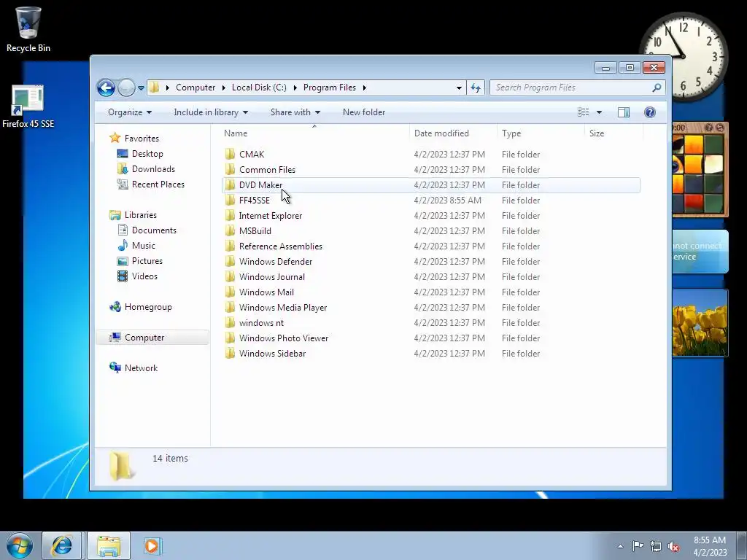Toggle the preview pane
Image resolution: width=747 pixels, height=560 pixels.
624,112
